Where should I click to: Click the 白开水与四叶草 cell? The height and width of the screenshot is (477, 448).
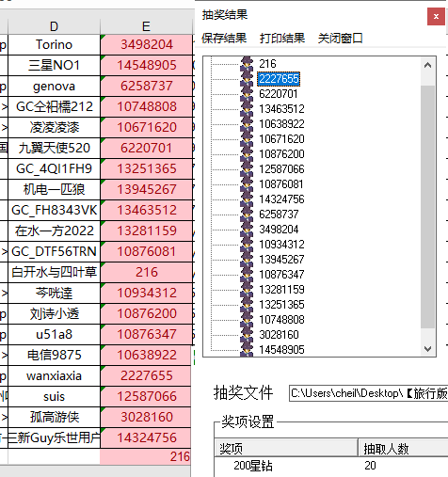pos(54,272)
